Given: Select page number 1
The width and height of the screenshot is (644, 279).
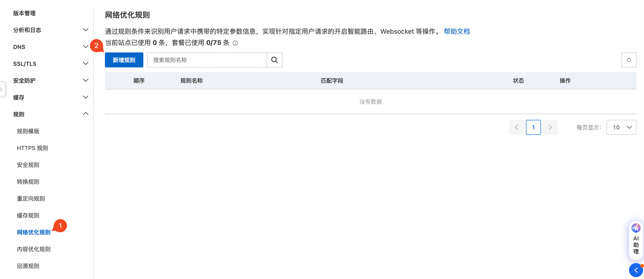Looking at the screenshot, I should [533, 127].
